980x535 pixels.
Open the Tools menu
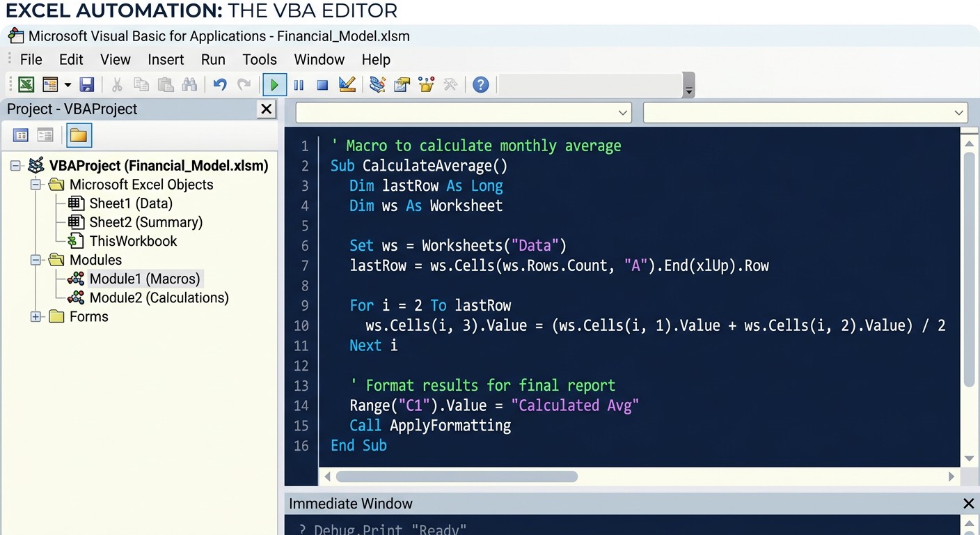260,59
